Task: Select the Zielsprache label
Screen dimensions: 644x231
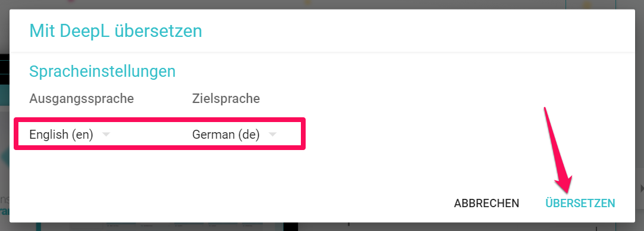Action: pos(226,99)
